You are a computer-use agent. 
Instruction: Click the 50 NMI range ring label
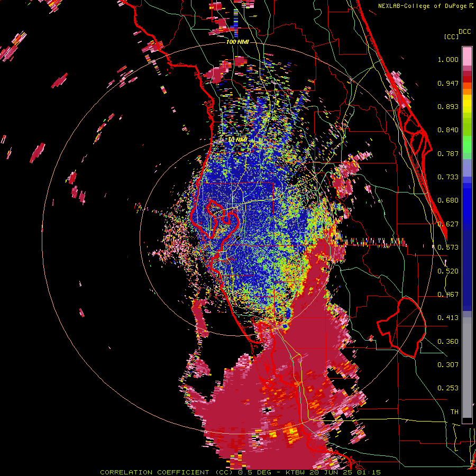(237, 140)
